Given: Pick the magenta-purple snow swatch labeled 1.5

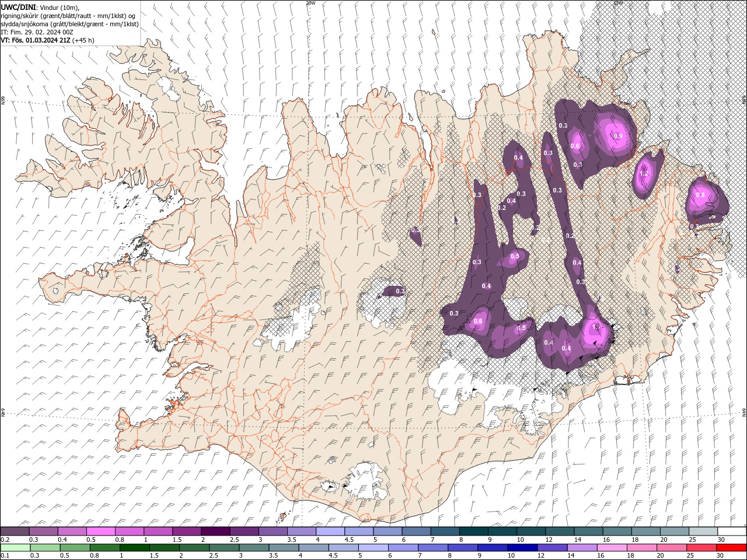Looking at the screenshot, I should 187,531.
